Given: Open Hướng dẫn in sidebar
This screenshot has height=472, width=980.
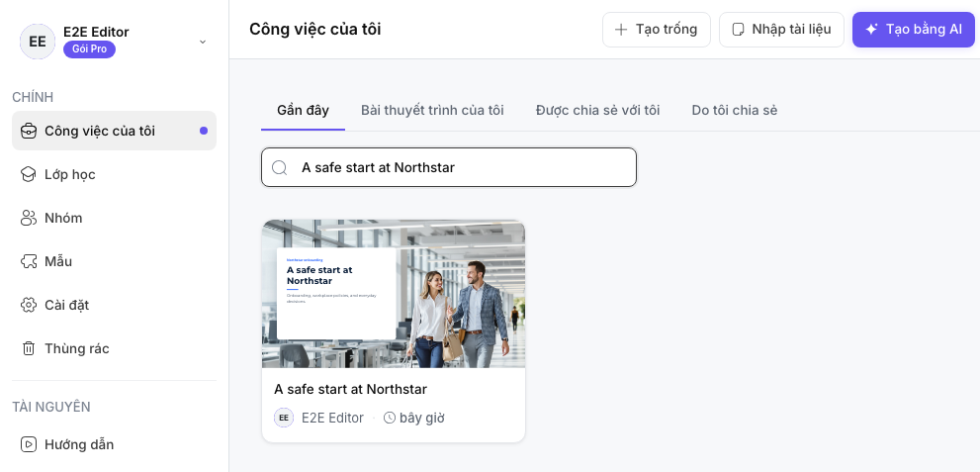Looking at the screenshot, I should [115, 444].
